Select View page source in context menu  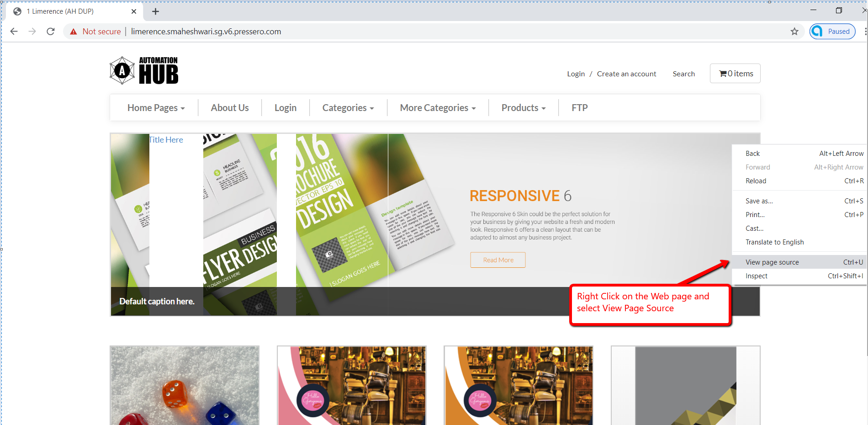coord(799,262)
